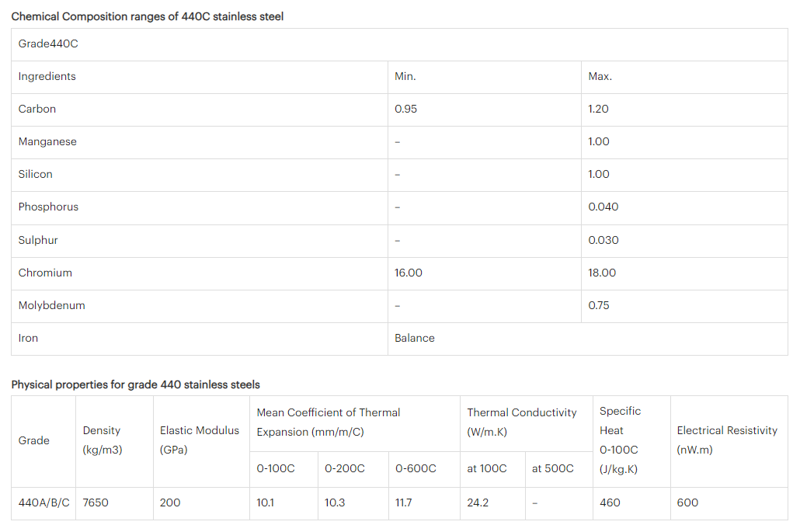Image resolution: width=800 pixels, height=532 pixels.
Task: Select the 440A/B/C grade cell
Action: click(43, 503)
